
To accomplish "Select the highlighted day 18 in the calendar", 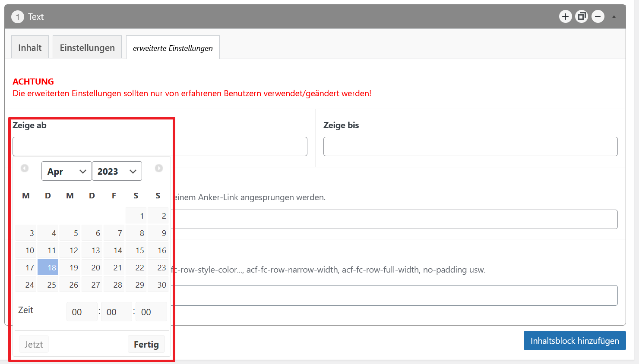I will (48, 267).
